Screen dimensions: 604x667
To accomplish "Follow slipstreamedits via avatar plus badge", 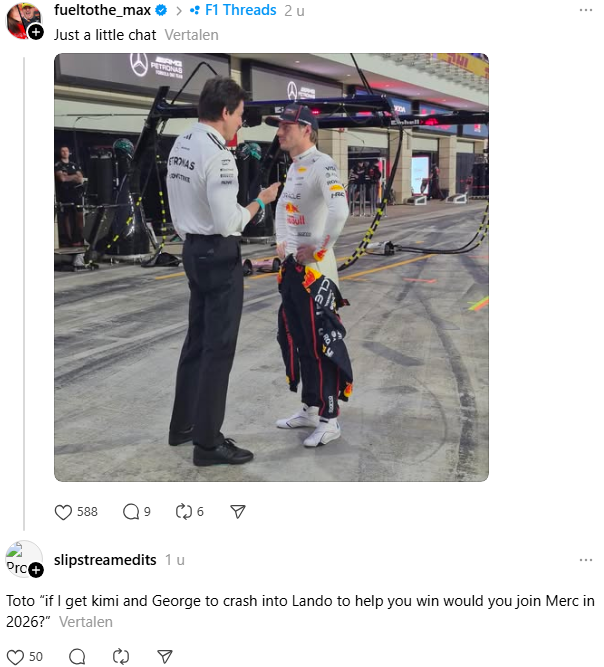I will [x=36, y=570].
